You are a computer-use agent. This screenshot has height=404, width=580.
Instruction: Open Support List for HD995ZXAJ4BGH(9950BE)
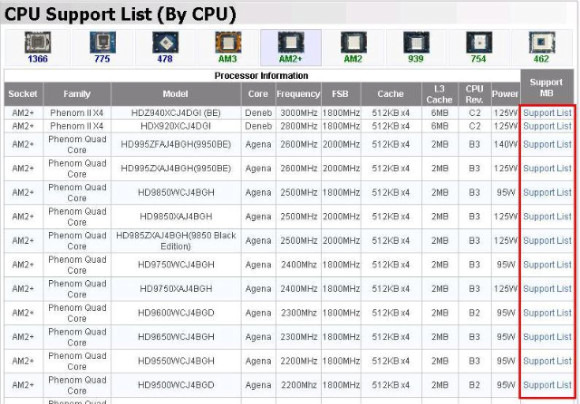(547, 168)
